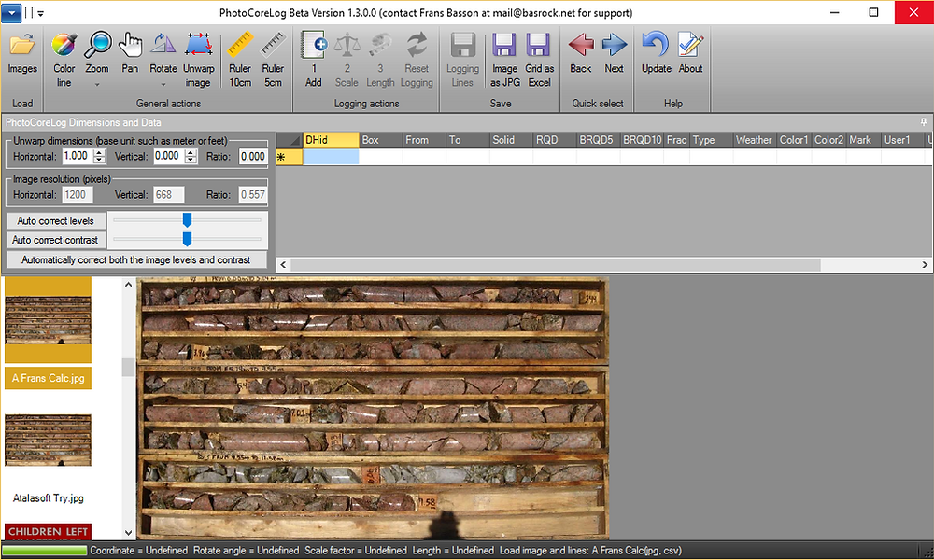Click the contrast slider handle
The image size is (934, 560).
[x=187, y=239]
